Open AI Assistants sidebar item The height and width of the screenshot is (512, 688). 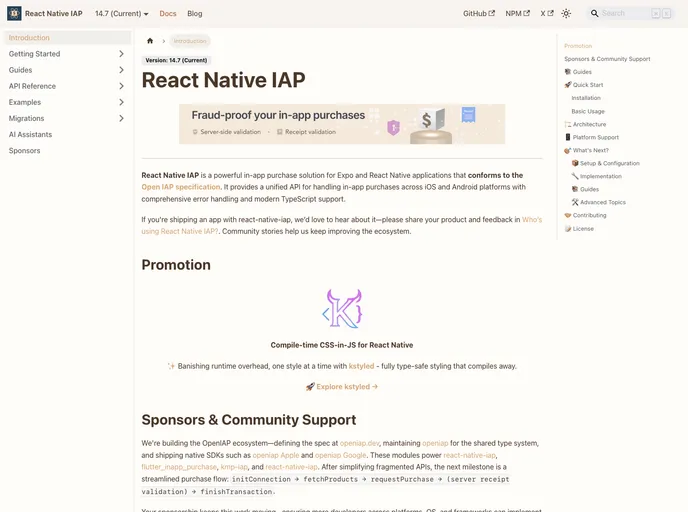point(30,135)
